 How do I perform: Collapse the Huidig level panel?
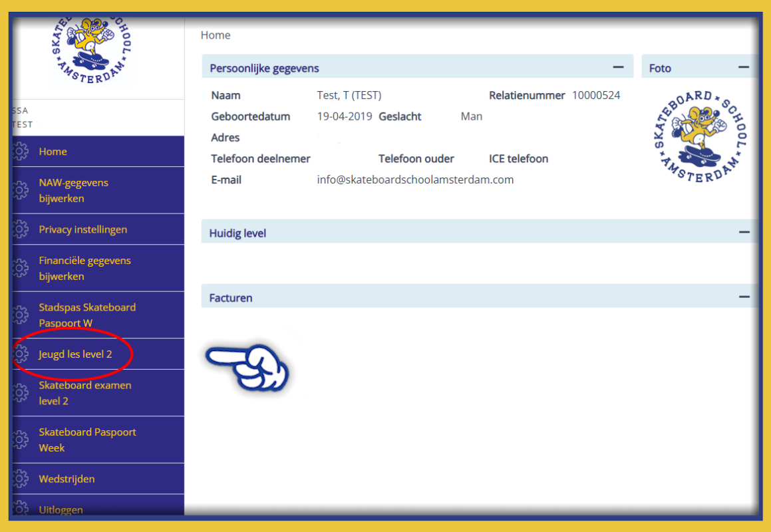tap(744, 232)
